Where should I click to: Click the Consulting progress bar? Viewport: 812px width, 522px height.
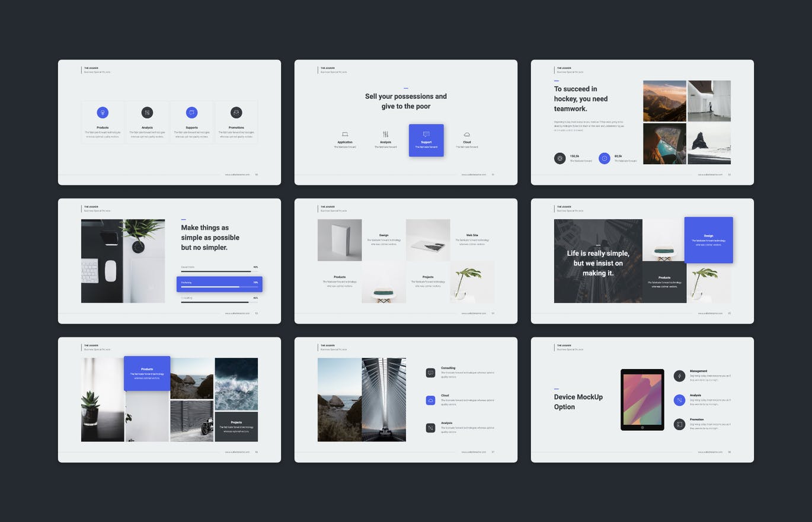[219, 302]
